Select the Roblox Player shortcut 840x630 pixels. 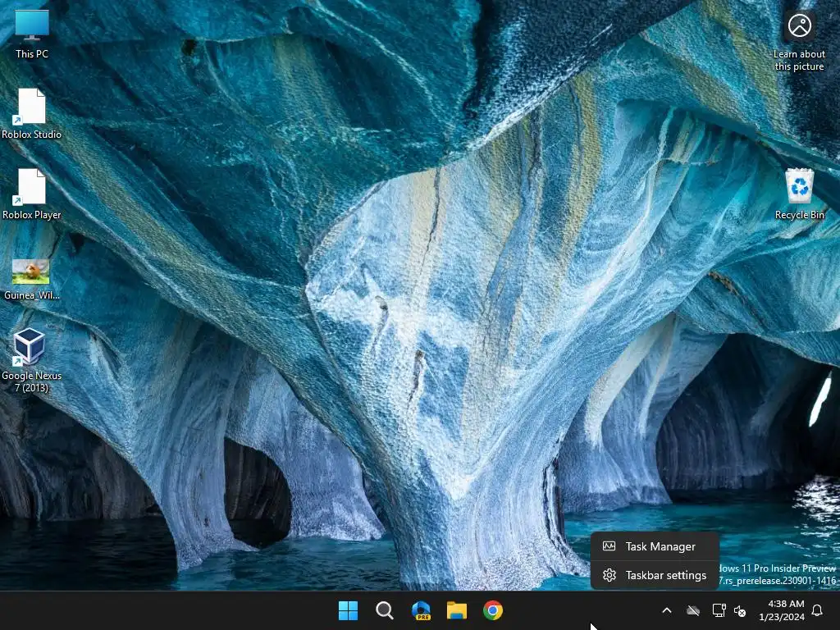coord(32,194)
